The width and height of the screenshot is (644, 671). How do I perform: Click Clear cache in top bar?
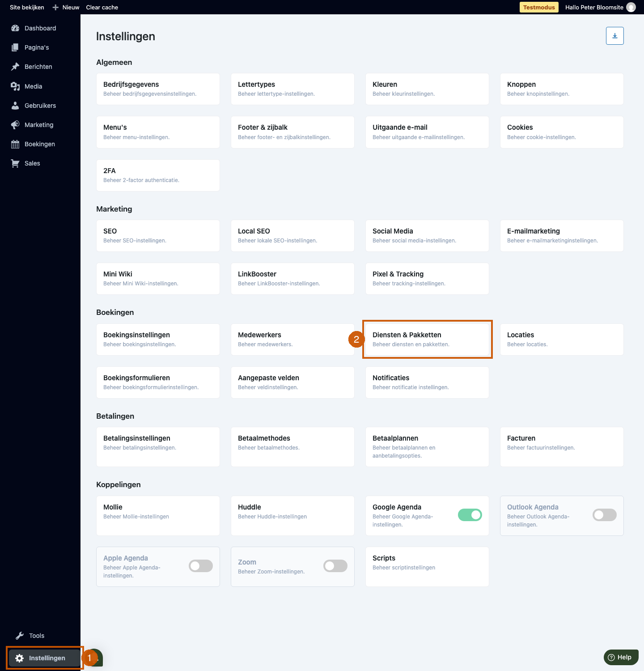coord(102,7)
